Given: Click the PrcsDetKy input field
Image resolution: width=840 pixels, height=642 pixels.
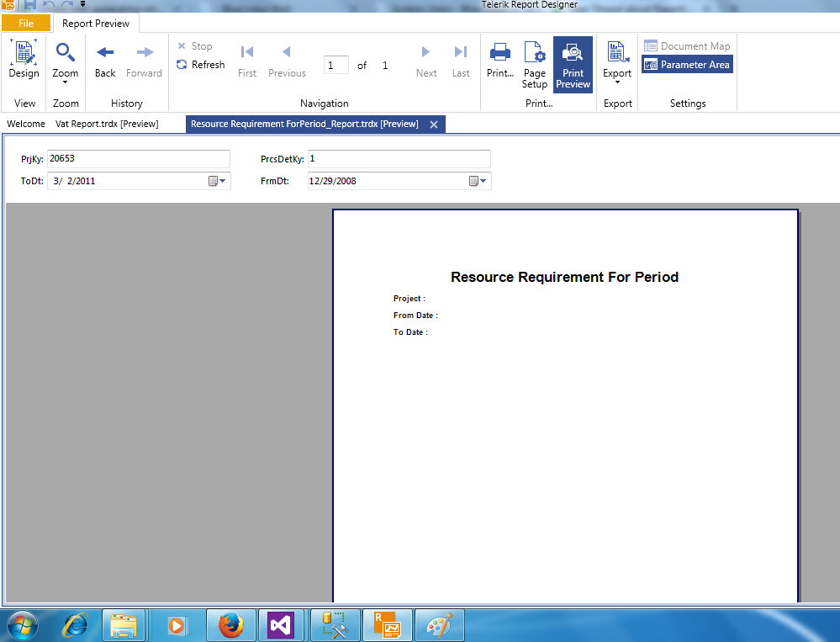Looking at the screenshot, I should click(x=399, y=159).
